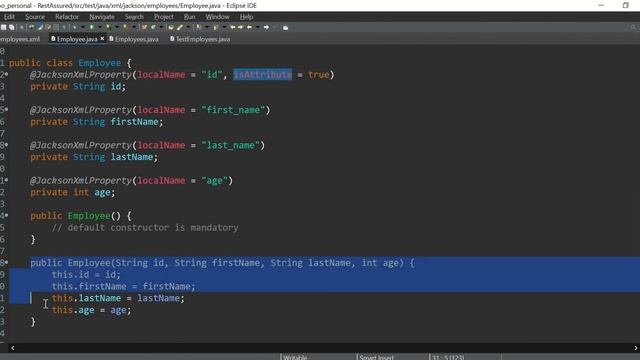This screenshot has height=360, width=640.
Task: Open the New Java Class dropdown arrow
Action: (x=161, y=27)
